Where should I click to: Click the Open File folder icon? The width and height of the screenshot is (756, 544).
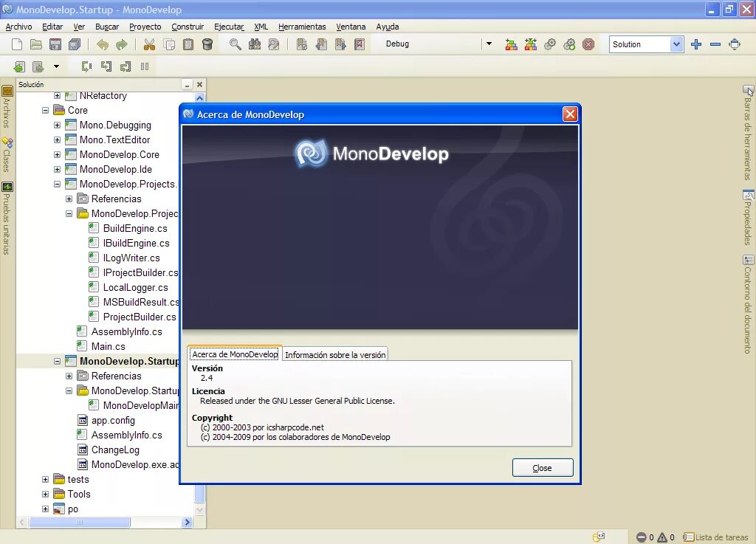pos(36,44)
